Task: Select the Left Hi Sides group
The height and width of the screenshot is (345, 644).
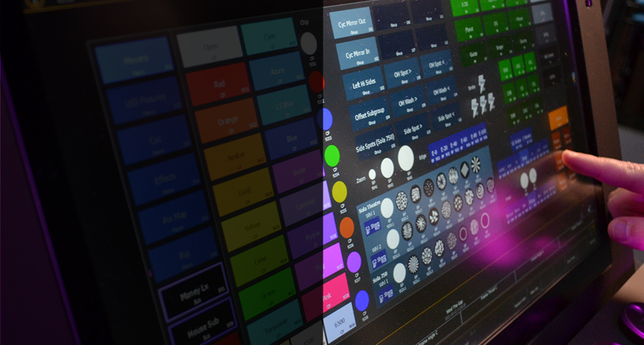Action: tap(364, 84)
